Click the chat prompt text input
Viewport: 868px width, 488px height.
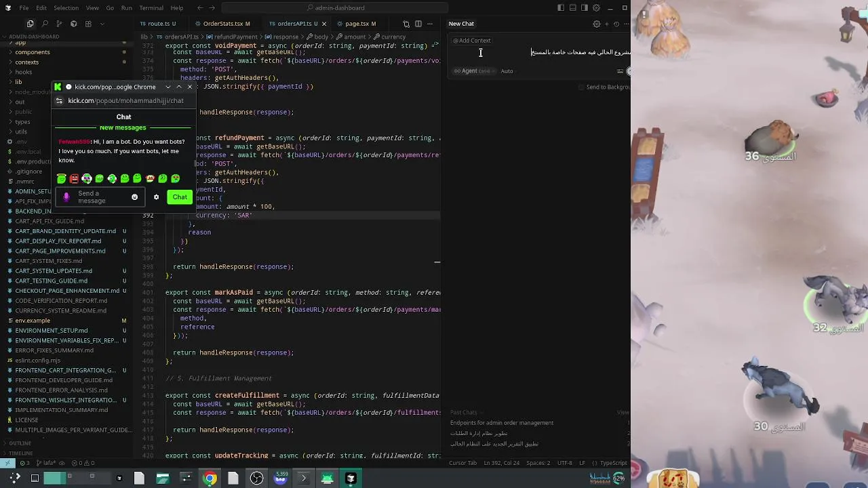[539, 52]
